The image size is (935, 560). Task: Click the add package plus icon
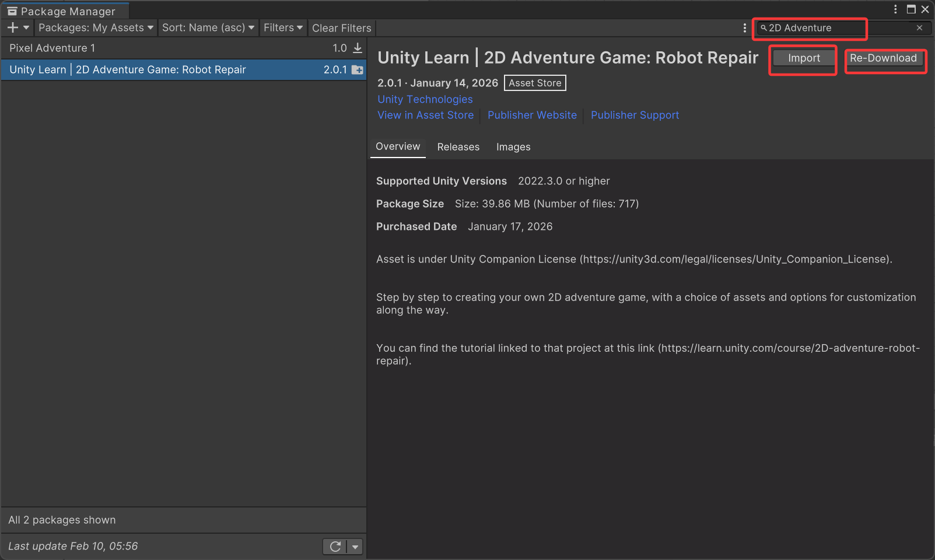click(x=13, y=27)
